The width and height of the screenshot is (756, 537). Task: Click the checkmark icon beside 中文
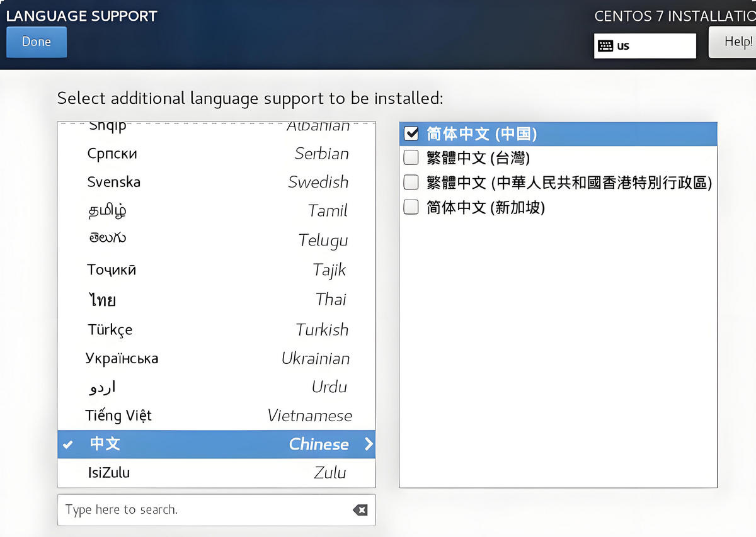click(x=68, y=444)
